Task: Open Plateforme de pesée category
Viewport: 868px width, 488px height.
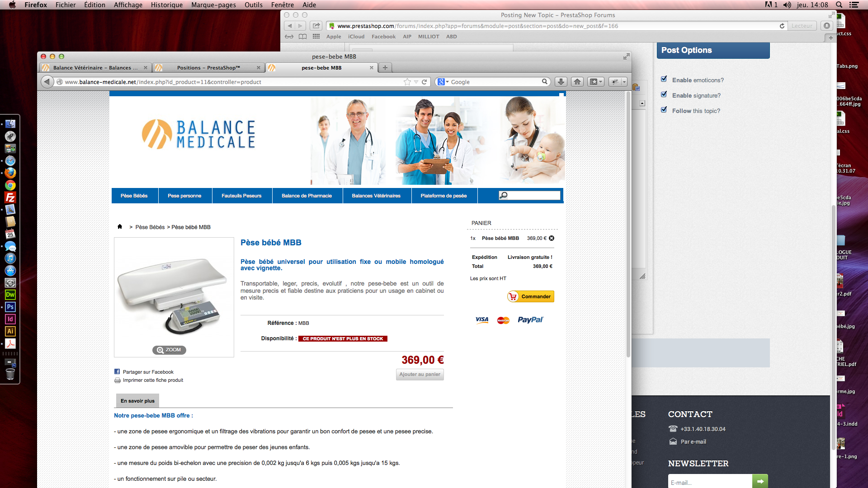Action: click(x=443, y=196)
